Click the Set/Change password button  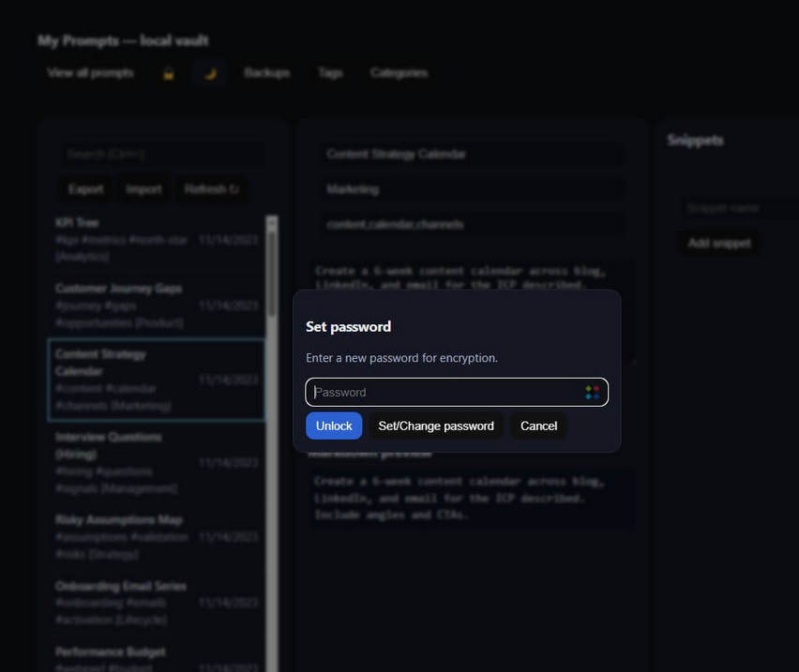436,426
